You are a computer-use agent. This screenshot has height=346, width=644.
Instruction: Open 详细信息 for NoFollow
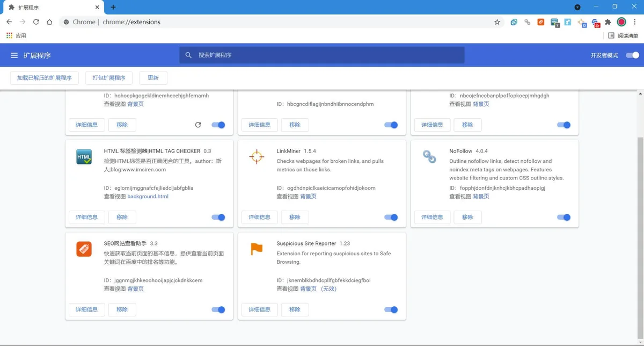point(433,217)
